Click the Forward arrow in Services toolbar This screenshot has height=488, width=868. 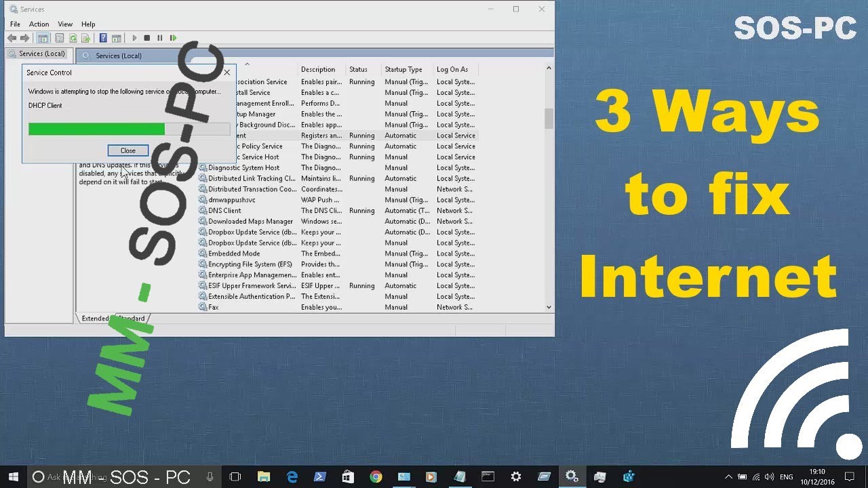(x=25, y=38)
